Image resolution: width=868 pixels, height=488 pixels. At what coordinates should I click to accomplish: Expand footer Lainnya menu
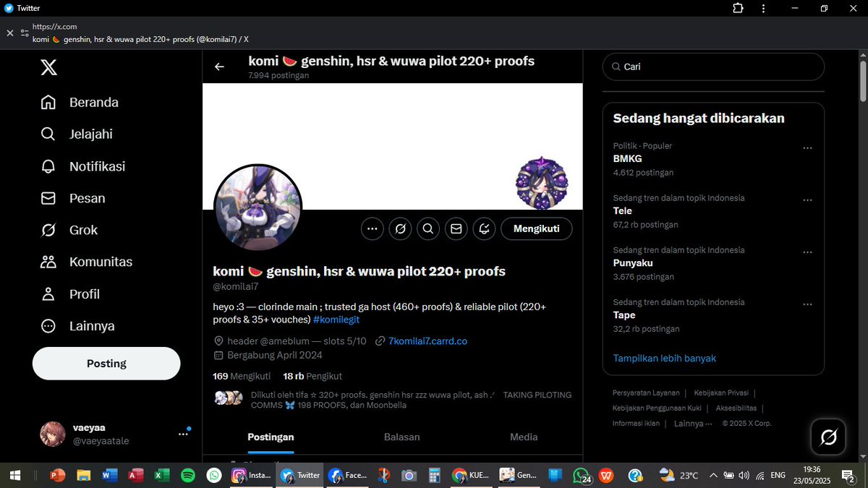point(693,424)
